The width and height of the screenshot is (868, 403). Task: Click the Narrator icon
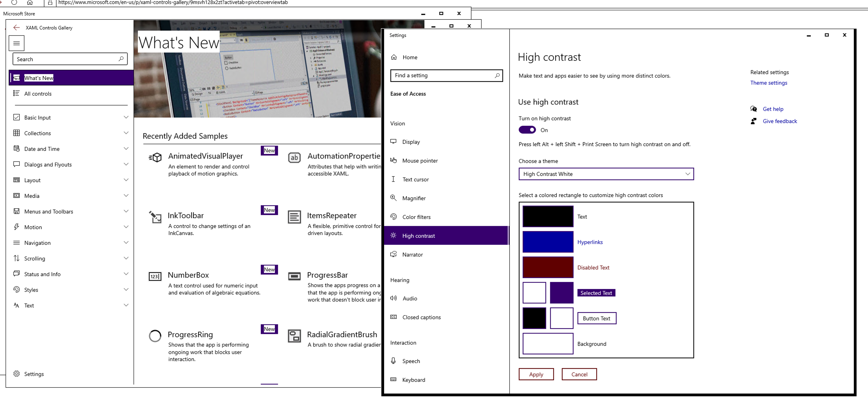coord(393,254)
